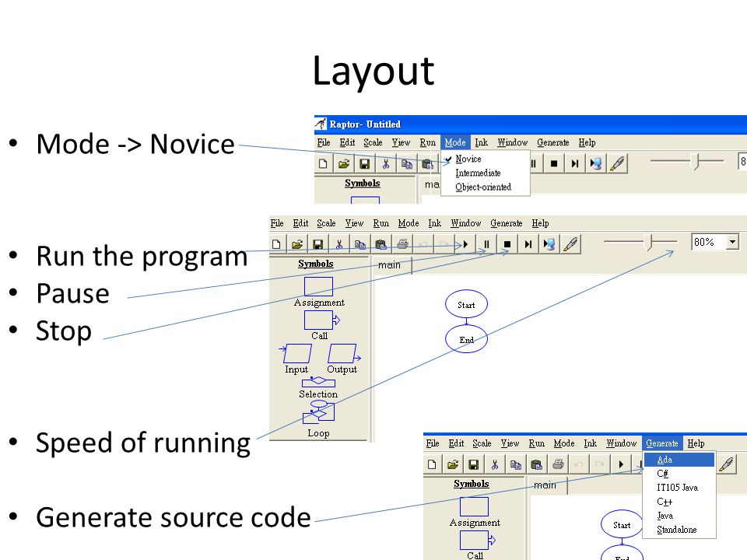The width and height of the screenshot is (747, 560).
Task: Select Ada in the open Generate menu
Action: pos(679,460)
